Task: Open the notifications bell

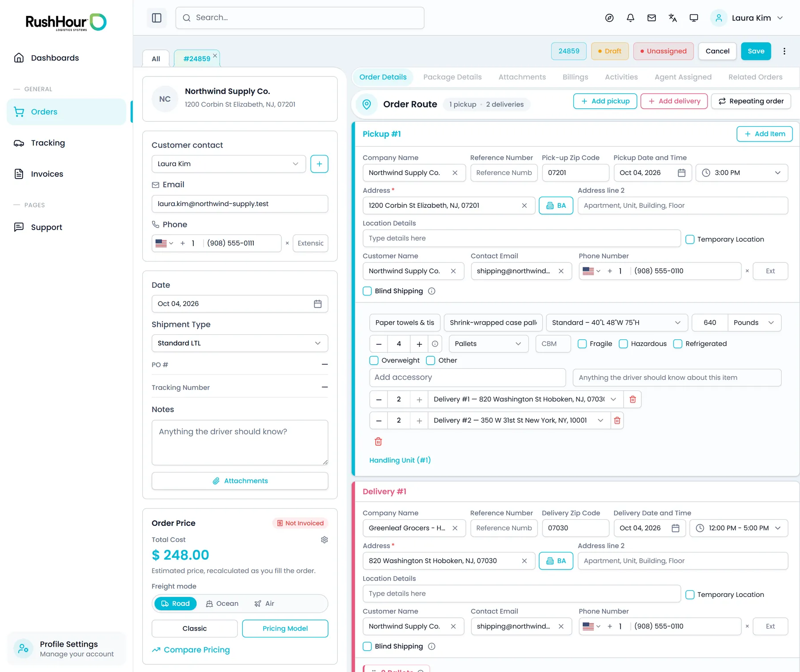Action: pos(630,18)
